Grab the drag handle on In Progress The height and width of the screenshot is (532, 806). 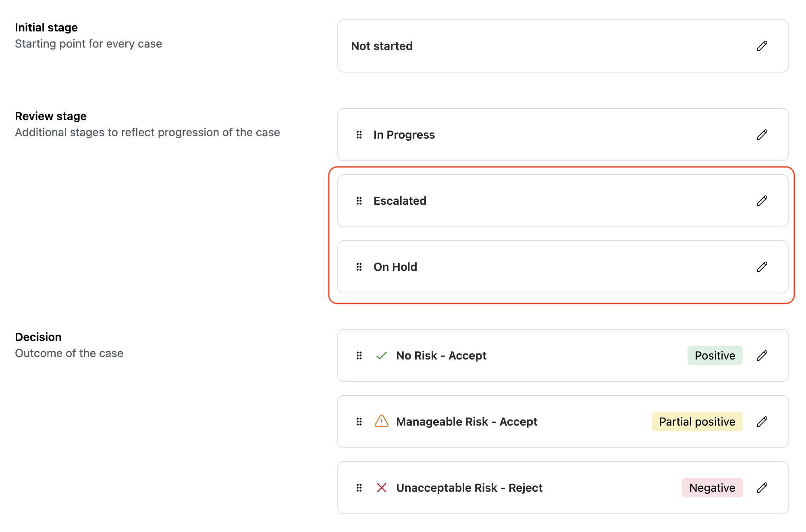click(x=359, y=135)
